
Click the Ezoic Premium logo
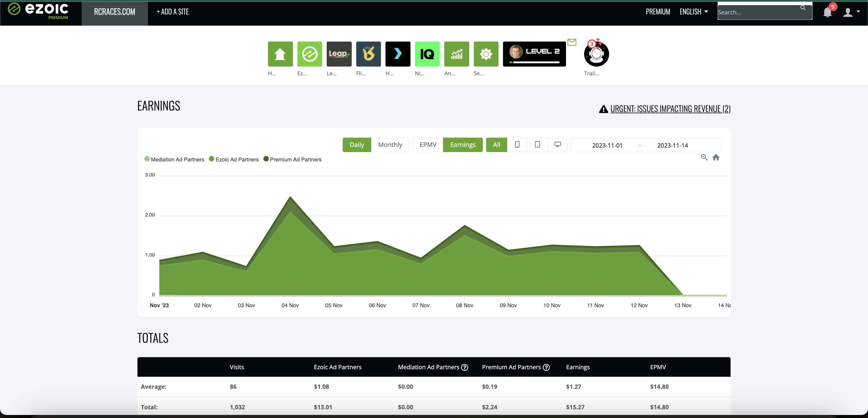tap(38, 11)
